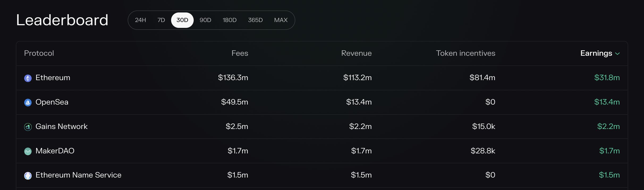Viewport: 644px width, 190px height.
Task: Choose the 365D time range
Action: click(255, 20)
